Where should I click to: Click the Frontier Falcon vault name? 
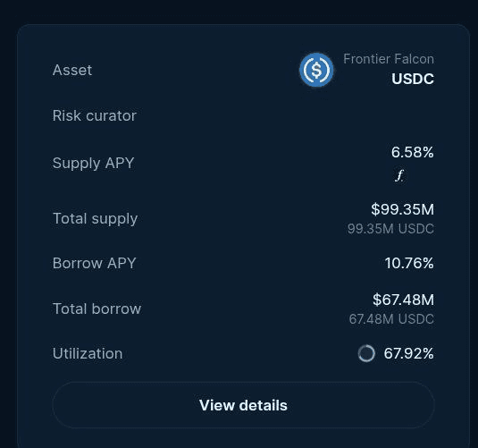[389, 59]
